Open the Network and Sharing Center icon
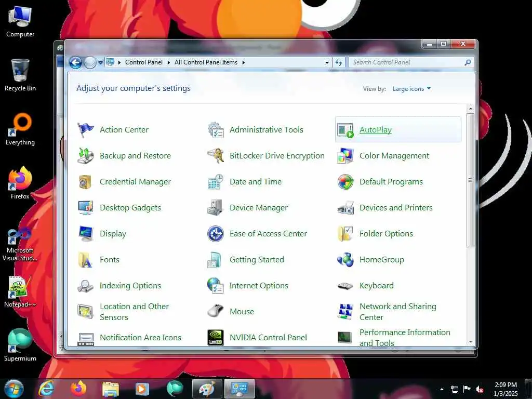 345,312
